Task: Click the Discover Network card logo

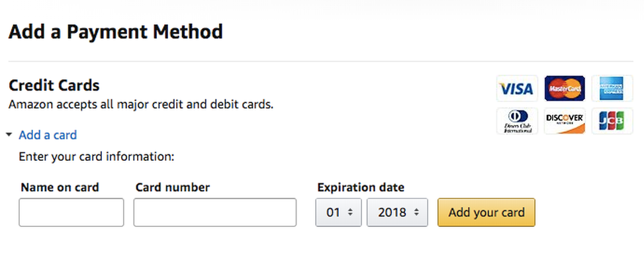Action: [565, 121]
